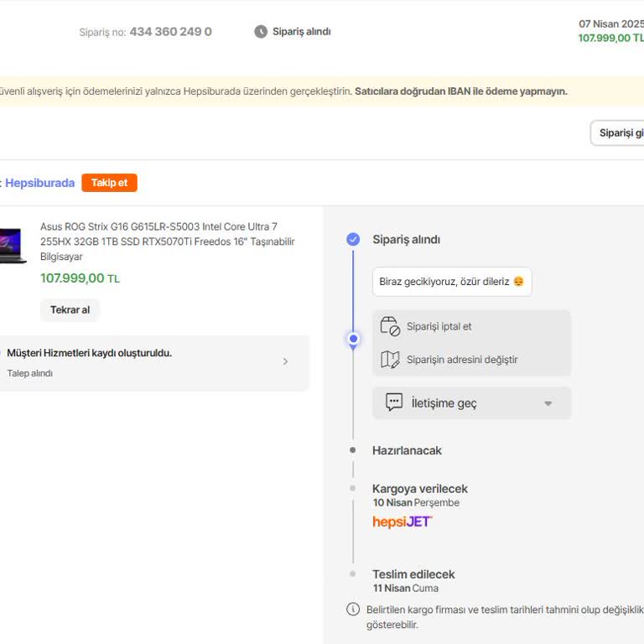Click the cancel-order box icon
644x644 pixels.
click(x=390, y=326)
